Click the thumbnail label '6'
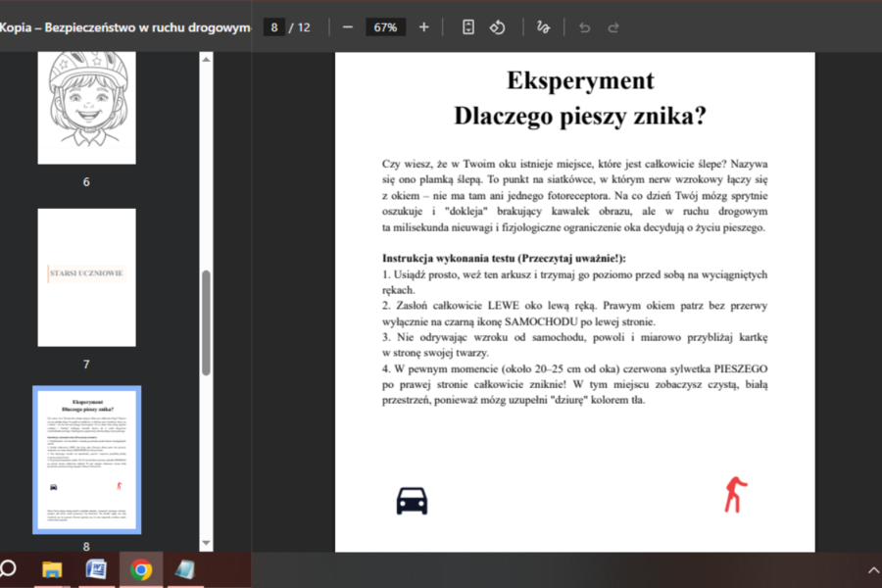Image resolution: width=882 pixels, height=588 pixels. (x=86, y=181)
